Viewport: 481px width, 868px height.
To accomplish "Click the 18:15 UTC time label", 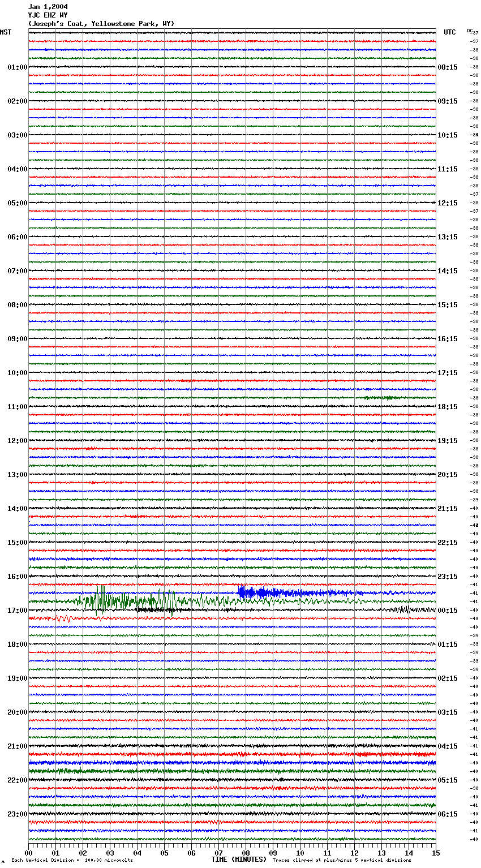I will click(448, 407).
